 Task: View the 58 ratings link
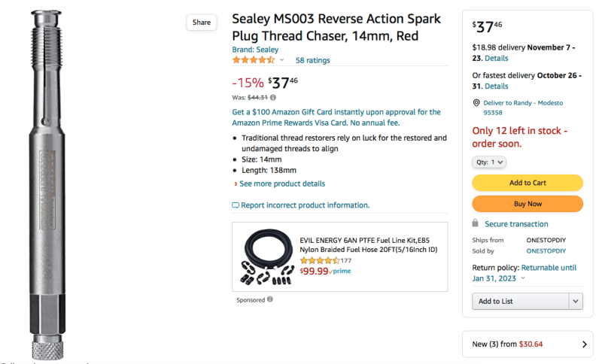[x=312, y=60]
